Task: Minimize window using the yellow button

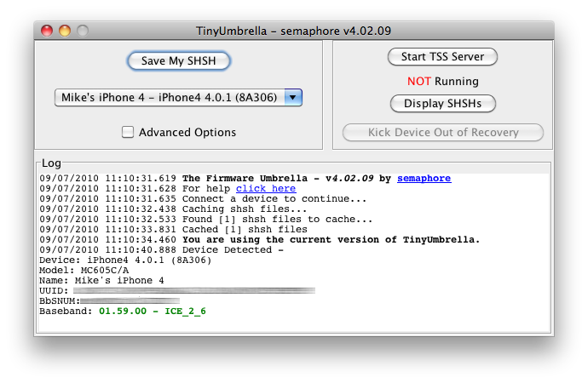Action: 65,31
